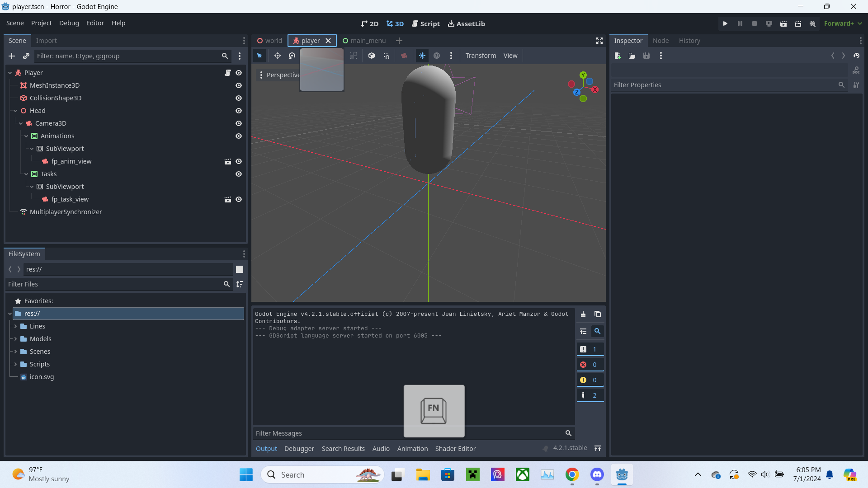This screenshot has width=868, height=488.
Task: Collapse the Tasks node branch
Action: (x=26, y=174)
